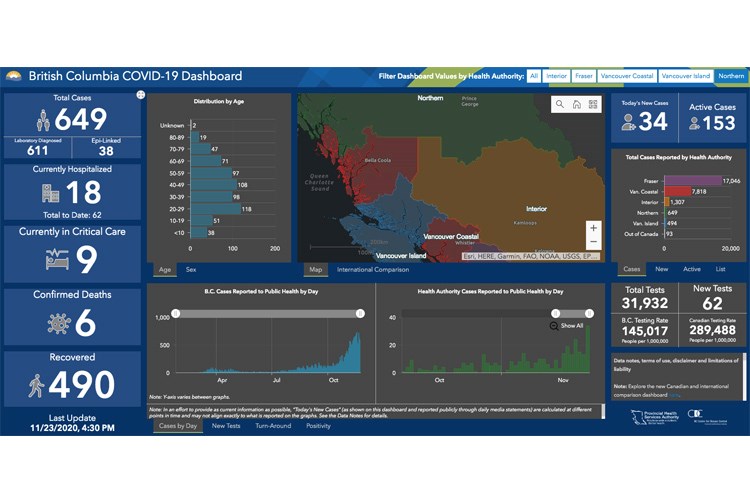This screenshot has width=750, height=504.
Task: Filter dashboard by Vancouver Island
Action: tap(685, 76)
